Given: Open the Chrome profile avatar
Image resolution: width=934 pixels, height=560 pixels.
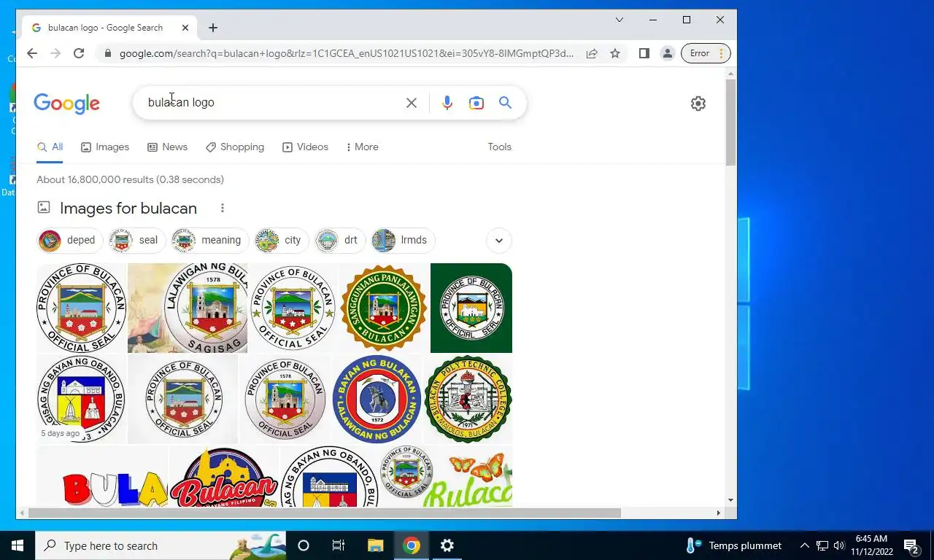Looking at the screenshot, I should tap(667, 53).
